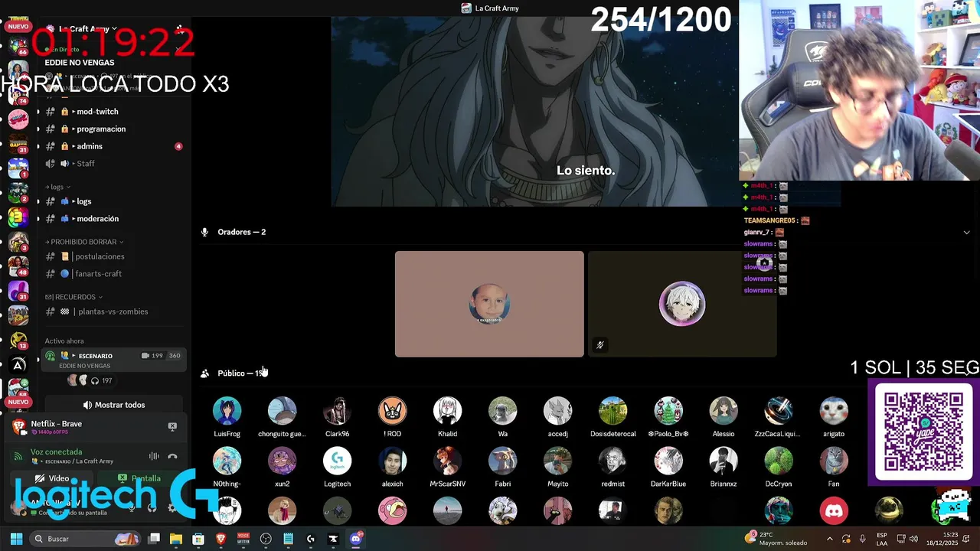Open the ESCENARIO stage card
This screenshot has width=980, height=551.
[113, 360]
